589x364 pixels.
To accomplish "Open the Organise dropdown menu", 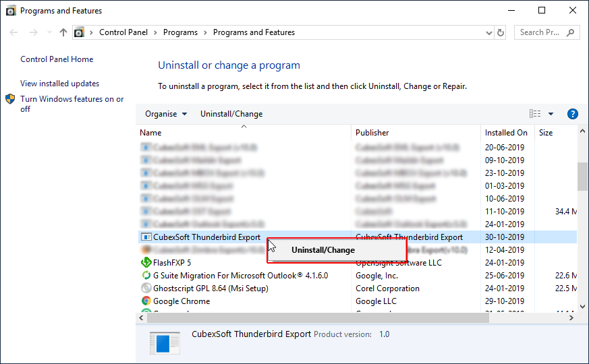I will 166,114.
